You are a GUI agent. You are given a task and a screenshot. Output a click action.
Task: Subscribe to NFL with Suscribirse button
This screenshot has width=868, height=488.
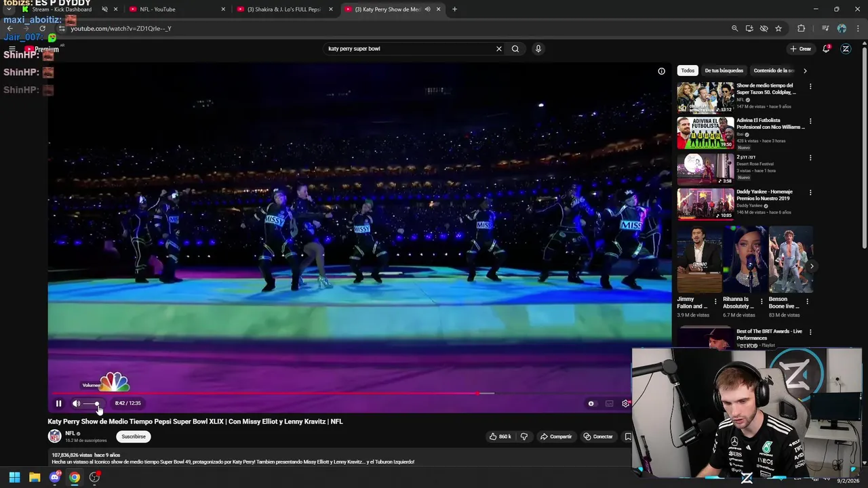click(134, 436)
